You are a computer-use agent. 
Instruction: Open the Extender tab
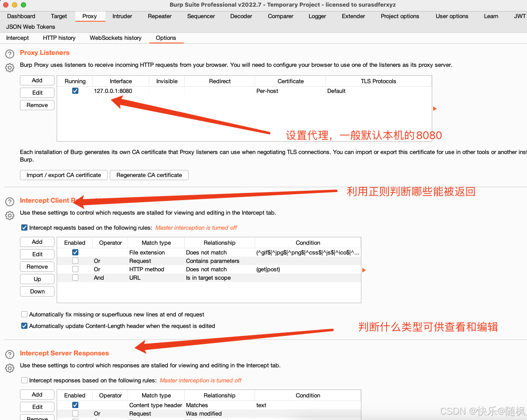tap(353, 16)
